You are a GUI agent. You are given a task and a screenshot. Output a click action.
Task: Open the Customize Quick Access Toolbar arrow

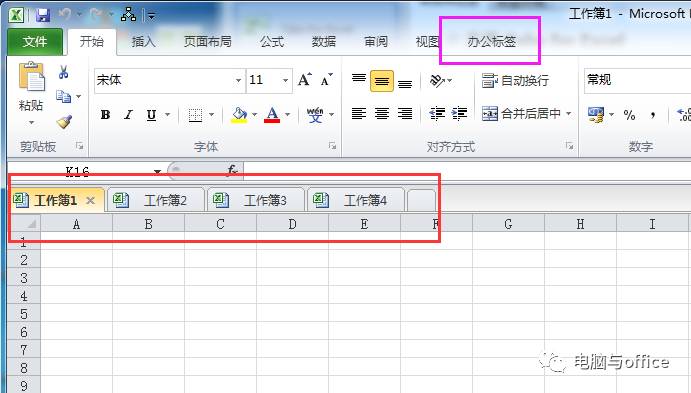point(152,17)
